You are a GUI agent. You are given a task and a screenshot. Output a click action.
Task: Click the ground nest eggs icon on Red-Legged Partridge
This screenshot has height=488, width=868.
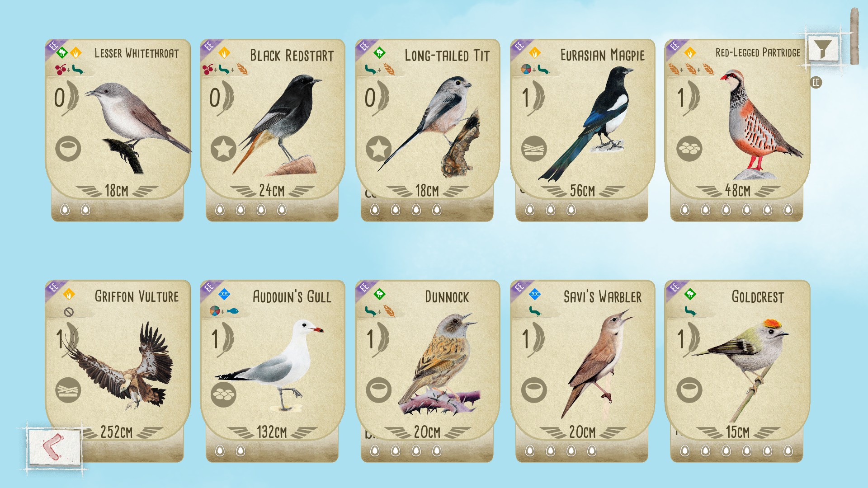pyautogui.click(x=689, y=149)
